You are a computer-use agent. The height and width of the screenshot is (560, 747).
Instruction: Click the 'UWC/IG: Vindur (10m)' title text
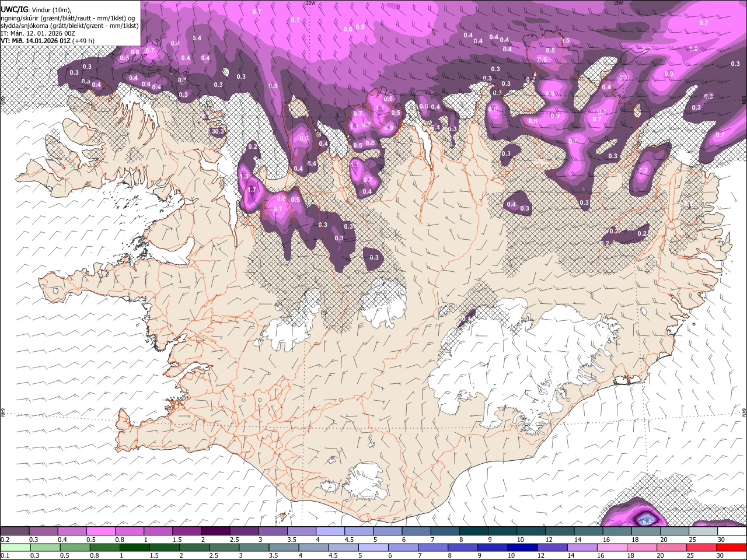pos(36,9)
